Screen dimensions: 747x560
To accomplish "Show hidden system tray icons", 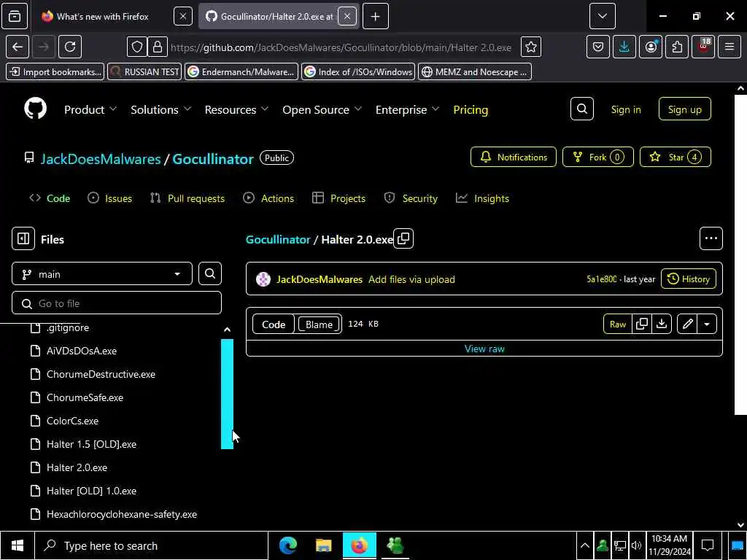I will [x=584, y=545].
